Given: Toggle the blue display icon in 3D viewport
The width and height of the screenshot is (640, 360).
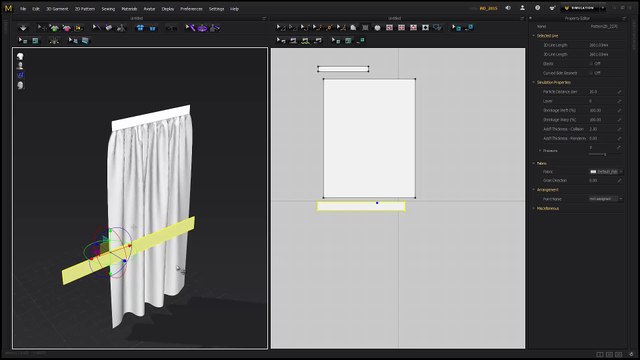Looking at the screenshot, I should [x=20, y=75].
